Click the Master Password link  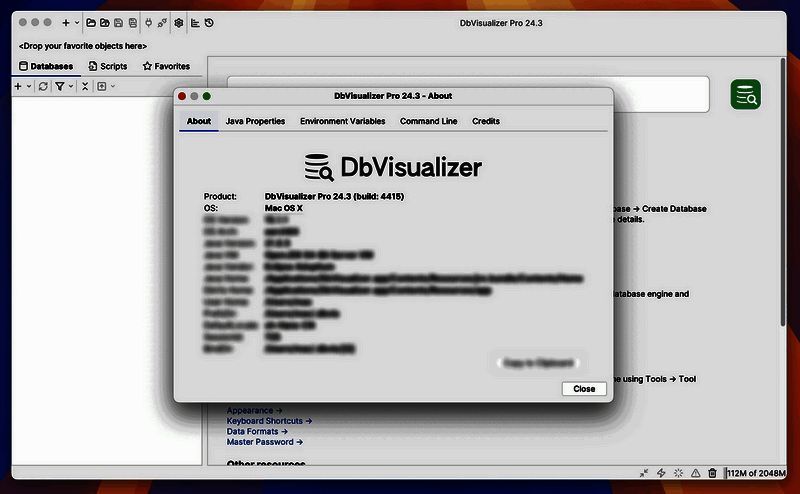click(x=265, y=442)
